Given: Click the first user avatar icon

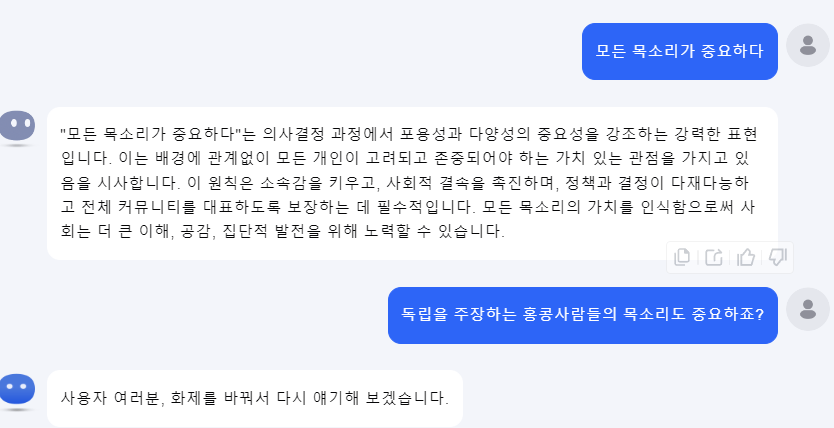Looking at the screenshot, I should pos(808,45).
